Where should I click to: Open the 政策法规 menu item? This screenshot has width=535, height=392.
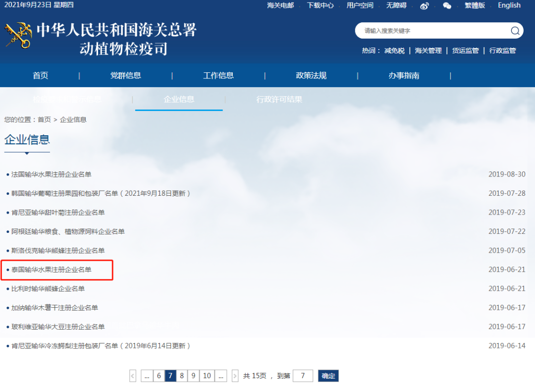pos(311,75)
